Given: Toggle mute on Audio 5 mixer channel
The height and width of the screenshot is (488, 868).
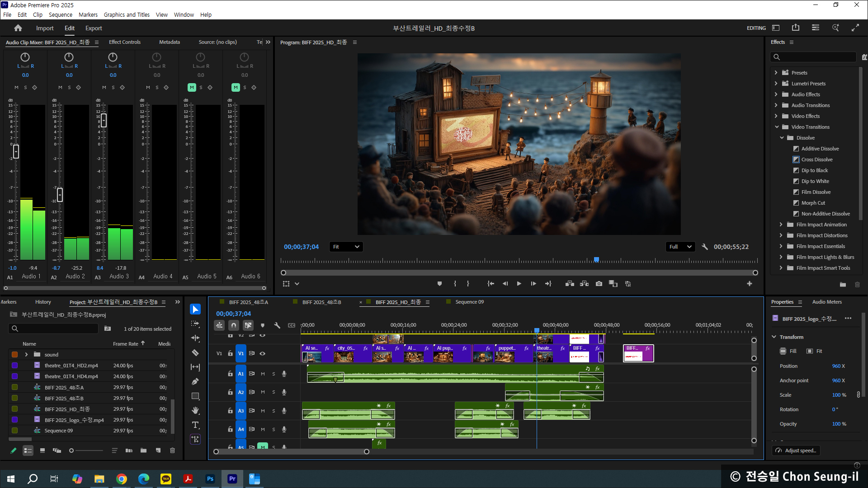Looking at the screenshot, I should 192,87.
